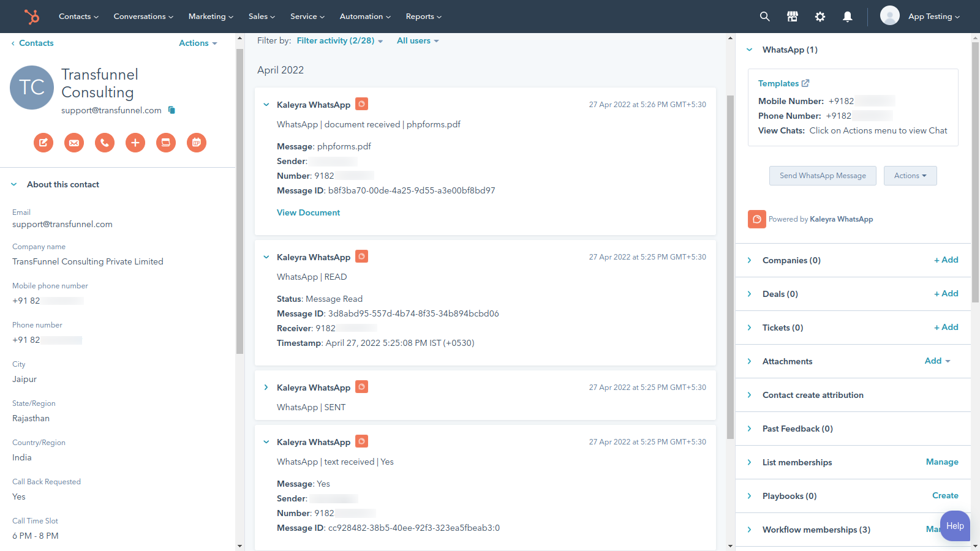Click the left panel vertical scrollbar

[x=239, y=201]
